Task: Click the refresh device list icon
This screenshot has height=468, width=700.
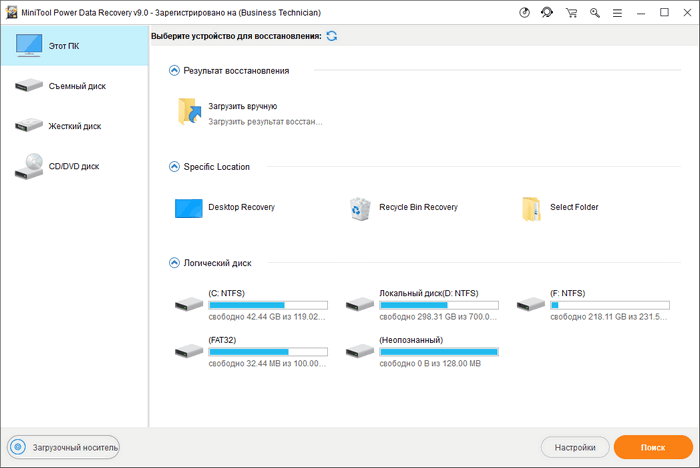Action: 332,36
